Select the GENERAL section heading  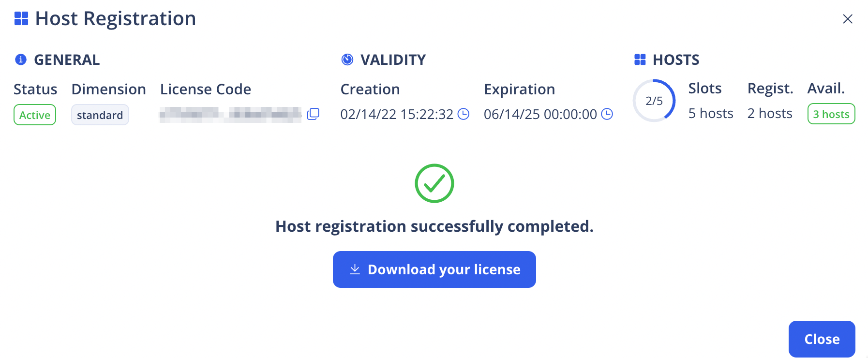(x=66, y=59)
